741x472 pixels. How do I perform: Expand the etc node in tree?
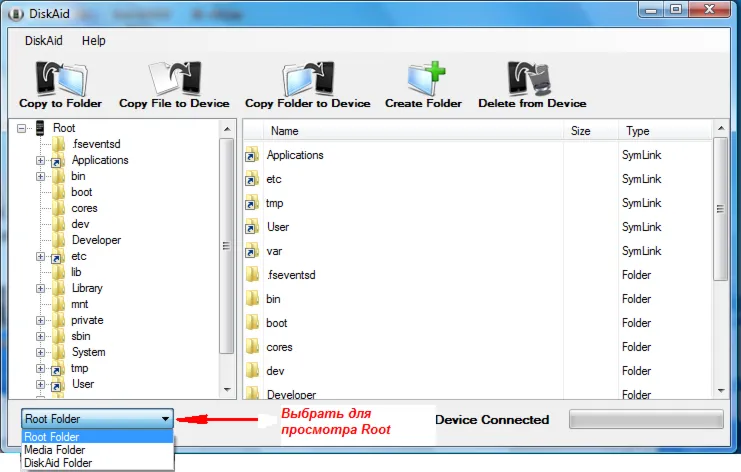tap(41, 257)
